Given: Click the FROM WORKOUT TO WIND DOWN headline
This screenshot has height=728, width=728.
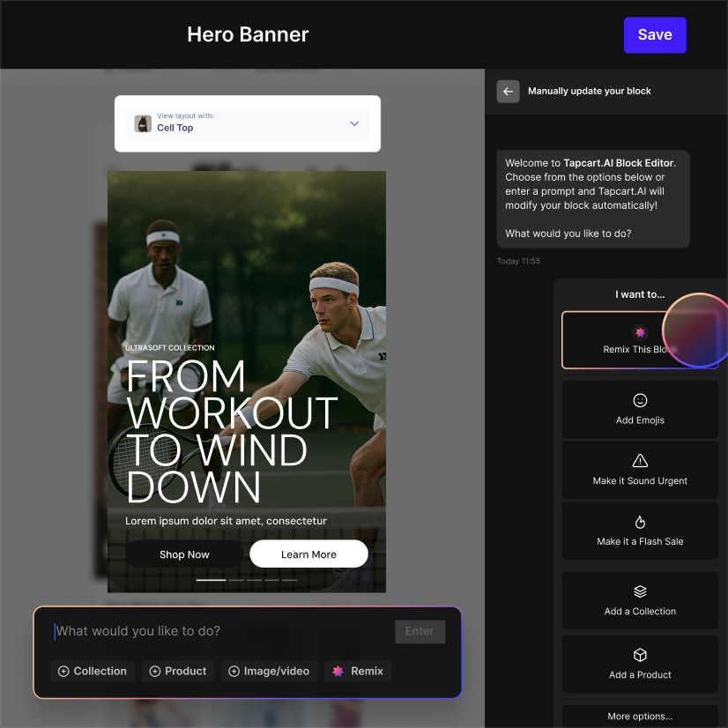Looking at the screenshot, I should [x=231, y=431].
